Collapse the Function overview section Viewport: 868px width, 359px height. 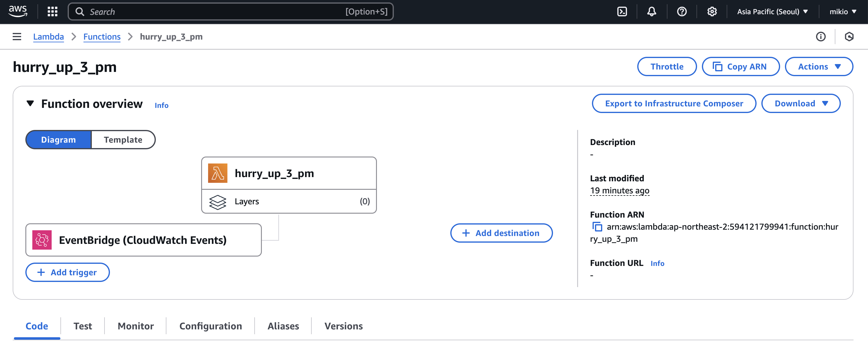(x=30, y=103)
